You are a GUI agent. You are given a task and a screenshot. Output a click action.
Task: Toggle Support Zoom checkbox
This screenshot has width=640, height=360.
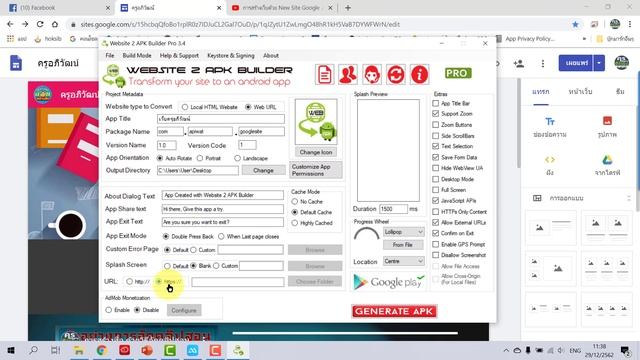(x=436, y=113)
